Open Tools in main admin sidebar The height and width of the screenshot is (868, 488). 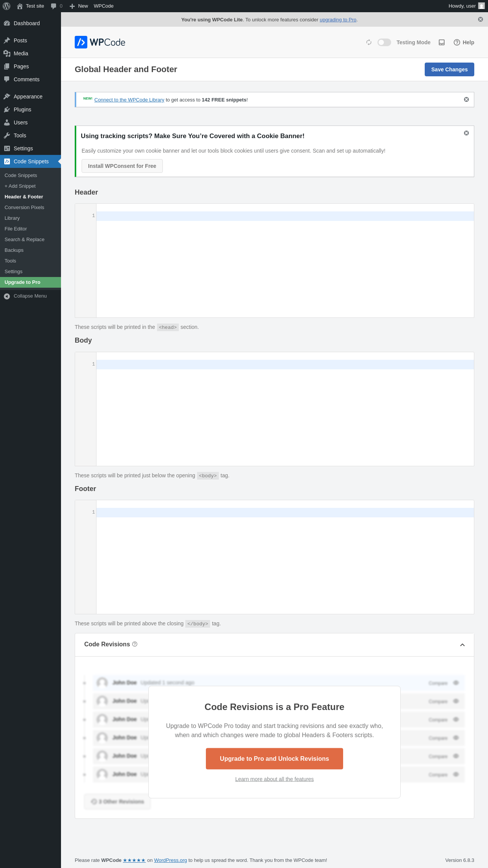30,135
